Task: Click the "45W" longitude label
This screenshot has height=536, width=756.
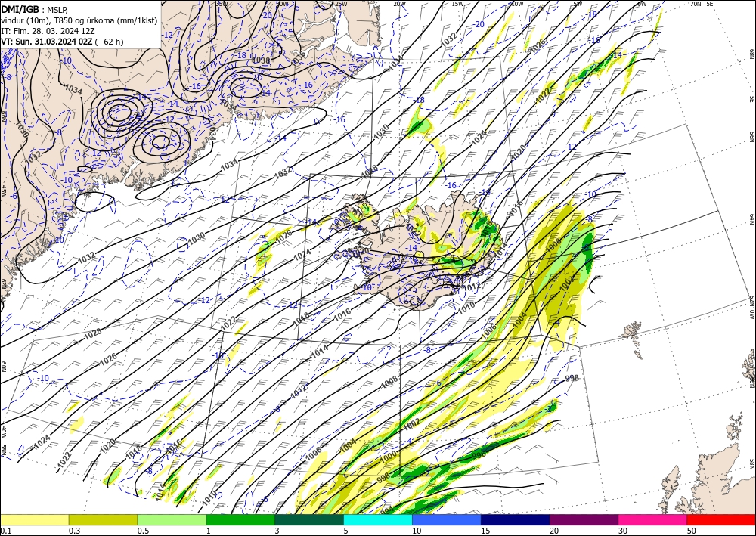Action: [3, 191]
